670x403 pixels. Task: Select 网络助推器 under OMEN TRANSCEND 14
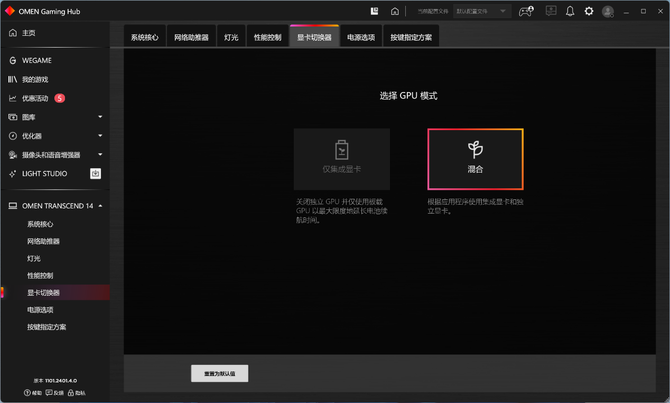(44, 241)
